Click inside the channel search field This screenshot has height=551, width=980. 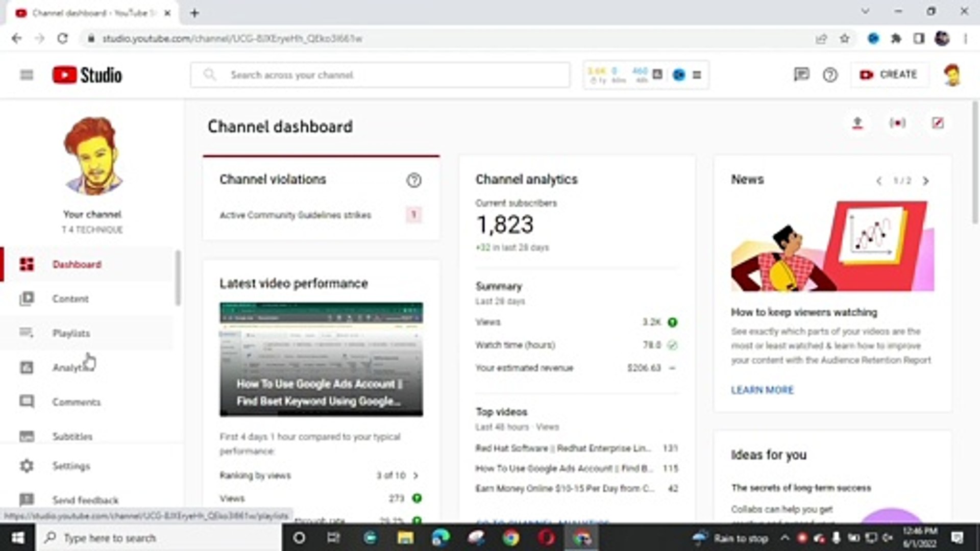coord(380,74)
